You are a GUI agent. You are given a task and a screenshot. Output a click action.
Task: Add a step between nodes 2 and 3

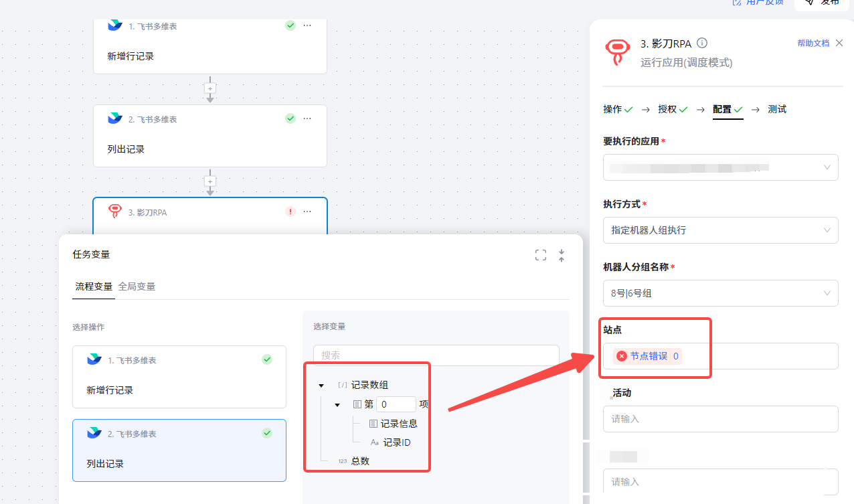click(x=210, y=181)
